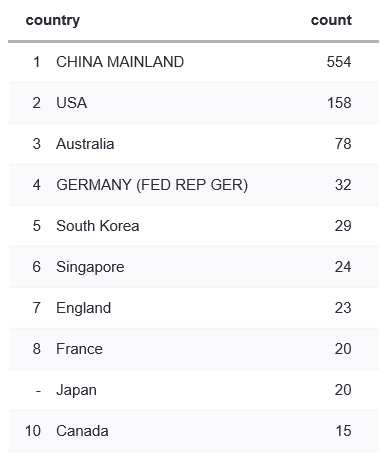Screen dimensions: 389x459
Task: Select the CHINA MAINLAND row
Action: pos(194,62)
